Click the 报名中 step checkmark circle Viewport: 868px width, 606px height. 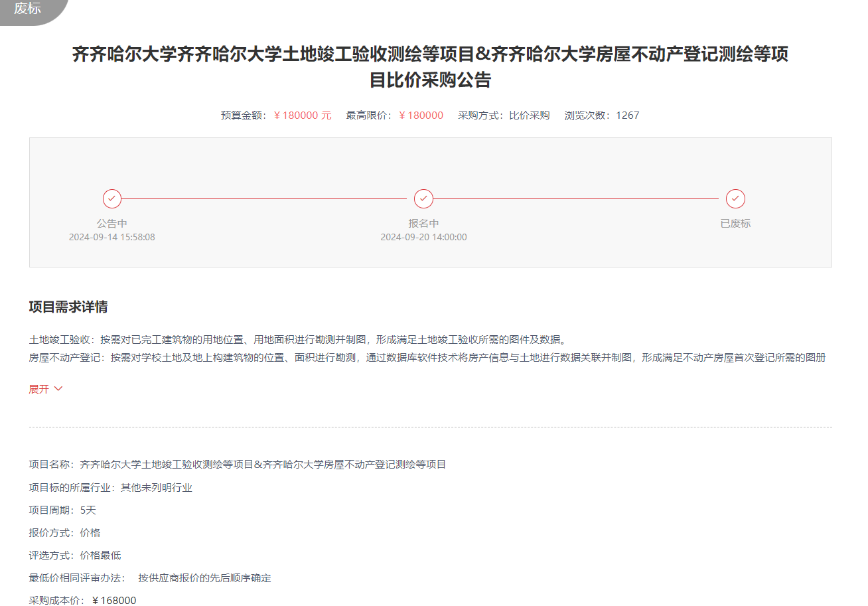(423, 198)
